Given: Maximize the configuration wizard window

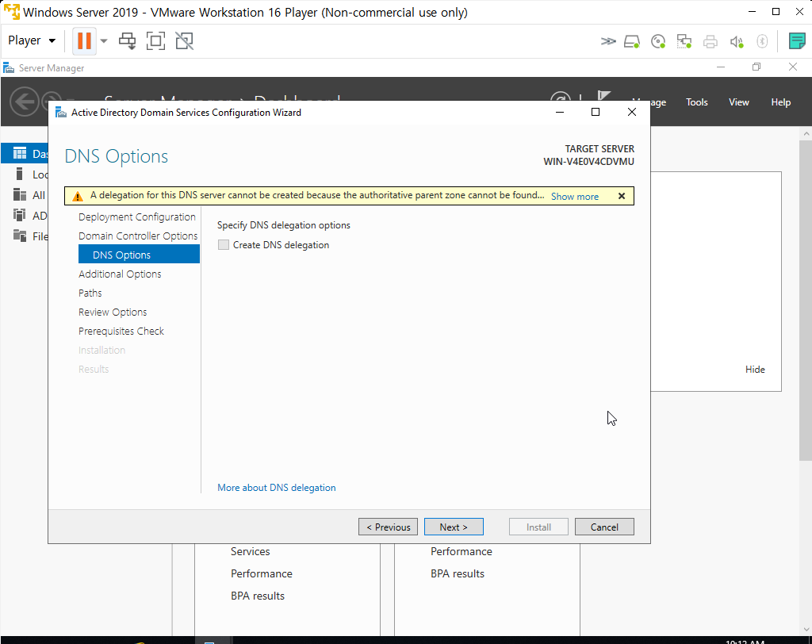Looking at the screenshot, I should click(596, 112).
